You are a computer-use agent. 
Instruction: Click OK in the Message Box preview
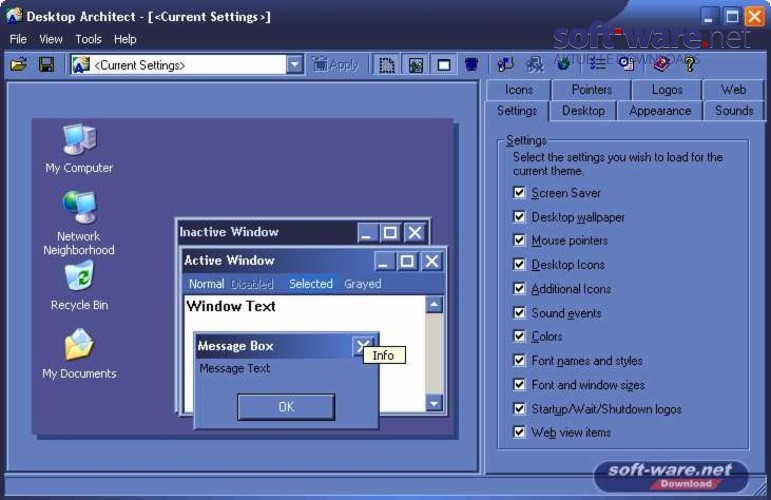[286, 407]
